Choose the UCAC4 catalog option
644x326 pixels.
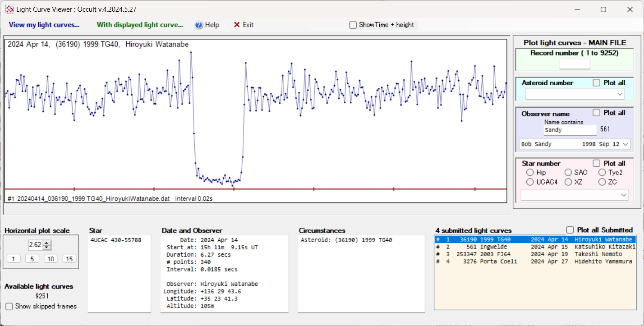click(530, 182)
